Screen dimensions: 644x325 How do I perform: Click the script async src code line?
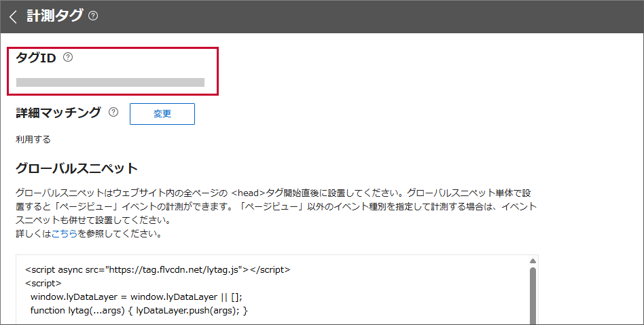tap(158, 269)
